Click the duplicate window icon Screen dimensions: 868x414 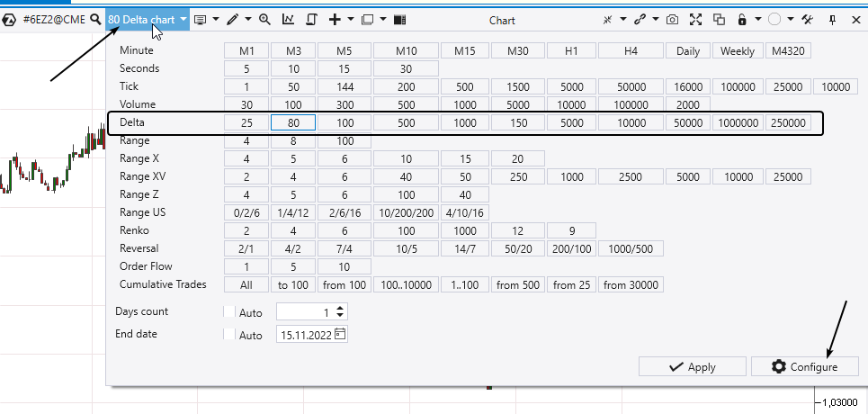[x=719, y=19]
